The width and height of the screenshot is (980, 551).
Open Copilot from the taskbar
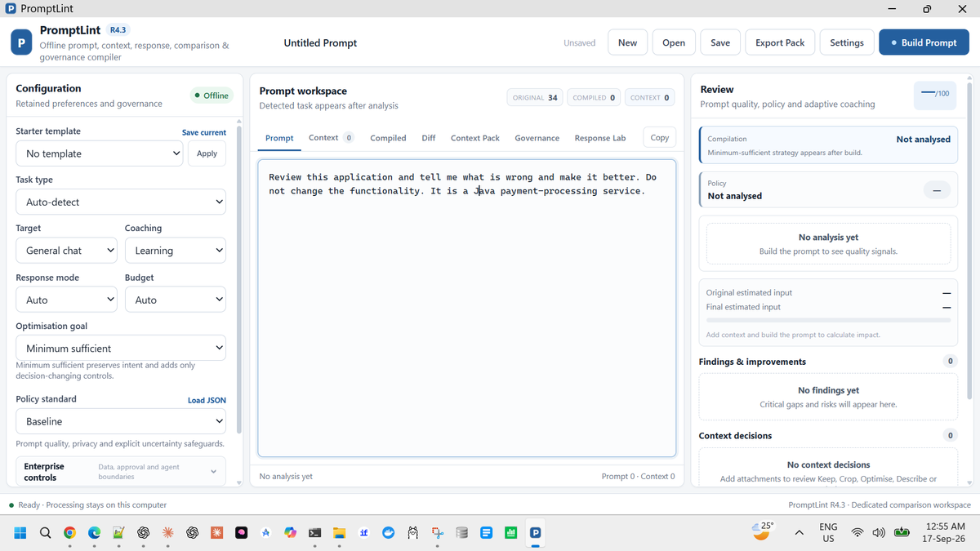[x=290, y=533]
